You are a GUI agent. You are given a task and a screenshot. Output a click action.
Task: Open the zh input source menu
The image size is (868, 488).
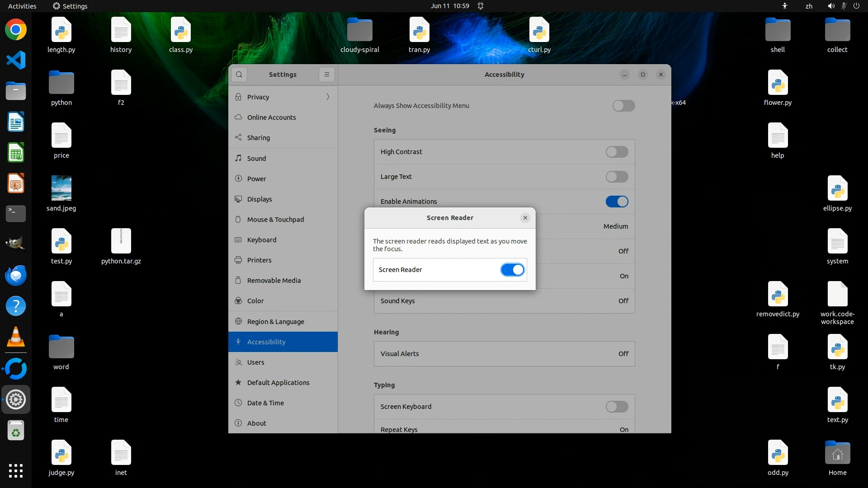coord(809,6)
